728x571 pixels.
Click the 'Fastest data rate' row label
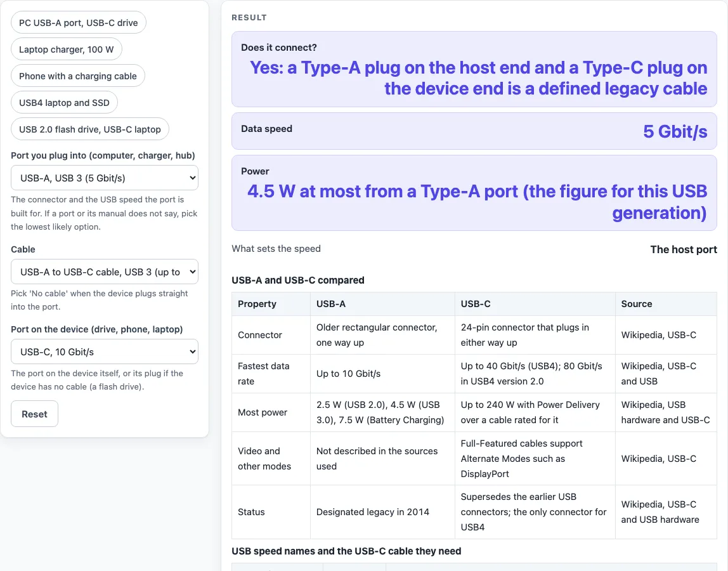[x=271, y=374]
